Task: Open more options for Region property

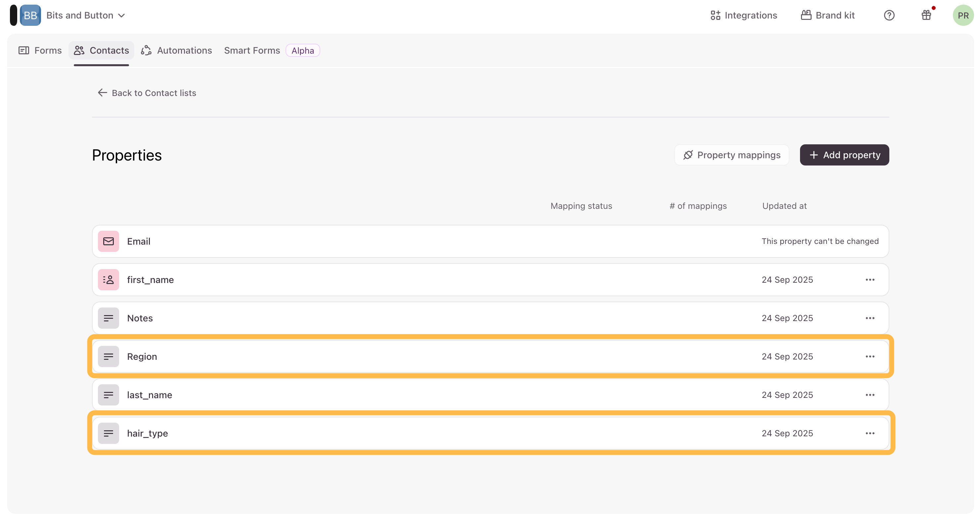Action: 870,356
